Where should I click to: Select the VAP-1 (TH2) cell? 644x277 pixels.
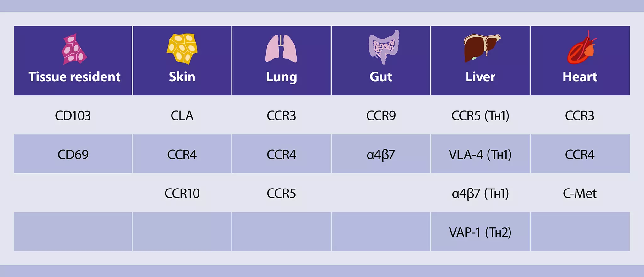pyautogui.click(x=480, y=232)
